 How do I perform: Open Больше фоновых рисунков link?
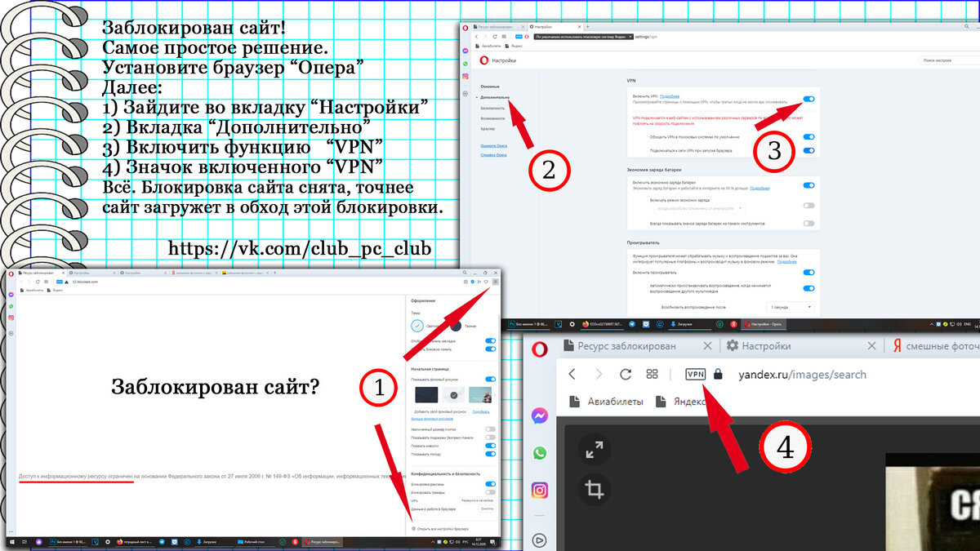coord(433,419)
